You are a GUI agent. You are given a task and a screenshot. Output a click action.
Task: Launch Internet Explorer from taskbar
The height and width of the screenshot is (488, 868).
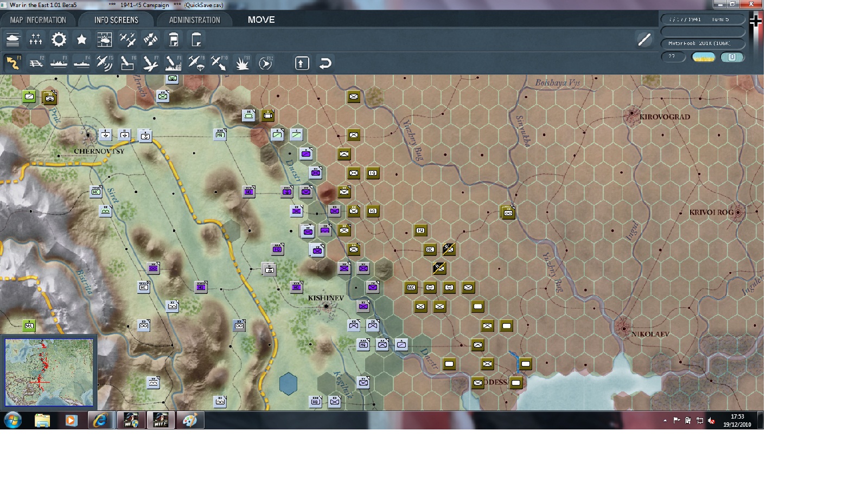[100, 420]
